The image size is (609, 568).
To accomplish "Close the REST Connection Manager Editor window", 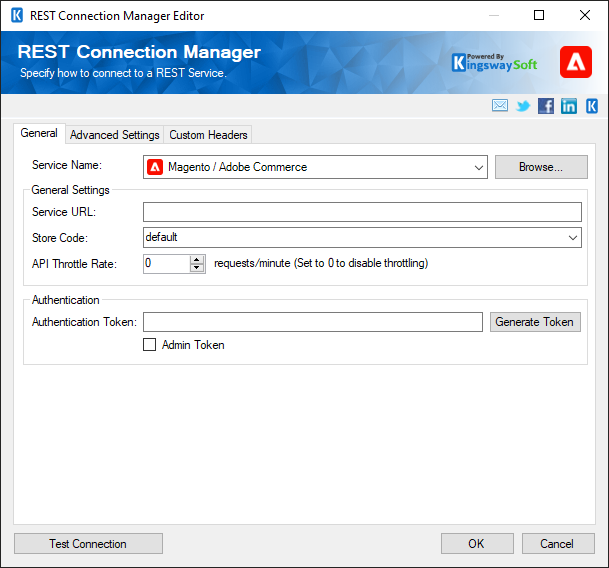I will pos(585,16).
